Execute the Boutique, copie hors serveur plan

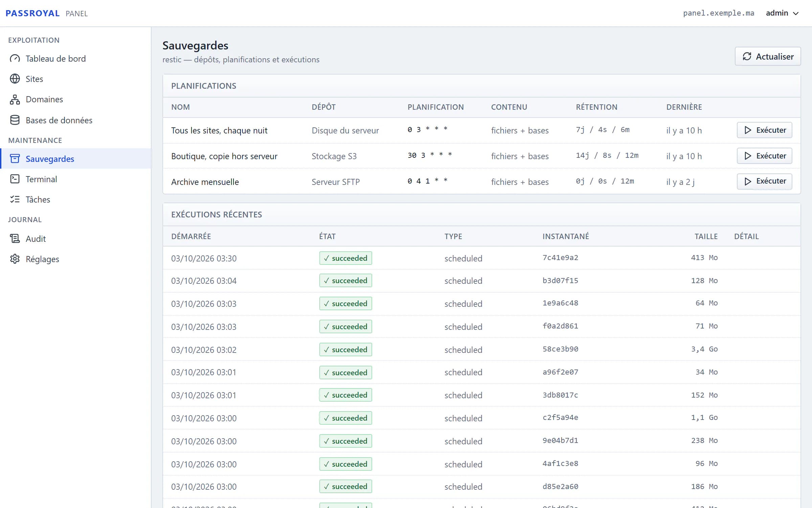tap(764, 156)
